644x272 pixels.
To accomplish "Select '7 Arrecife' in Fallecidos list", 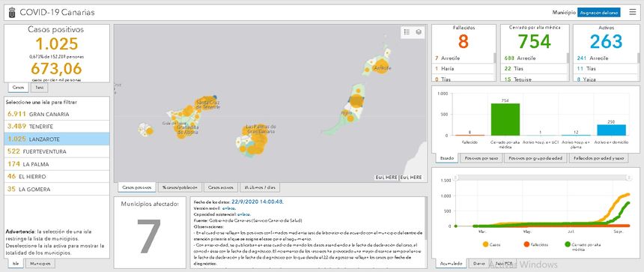I will pyautogui.click(x=463, y=58).
